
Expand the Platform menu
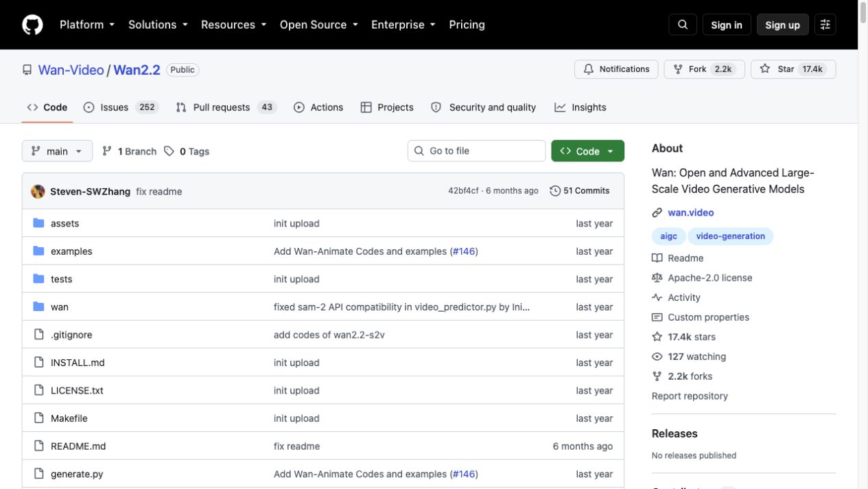click(x=86, y=25)
